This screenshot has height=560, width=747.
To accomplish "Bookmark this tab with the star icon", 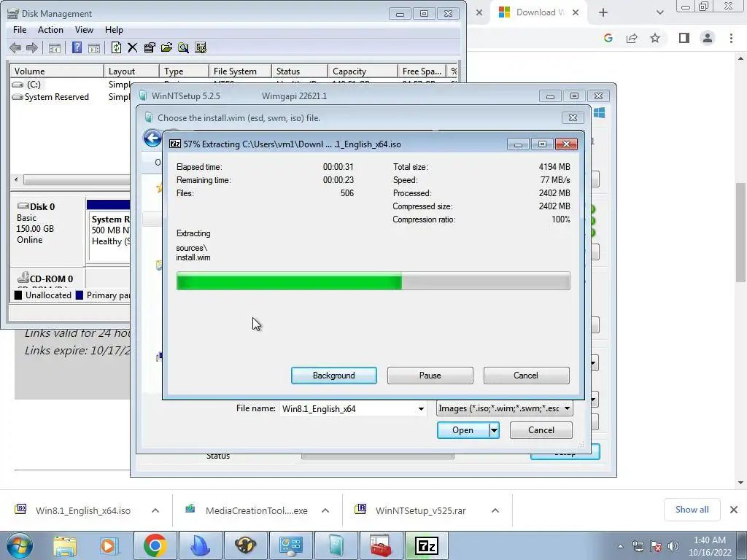I will click(655, 38).
